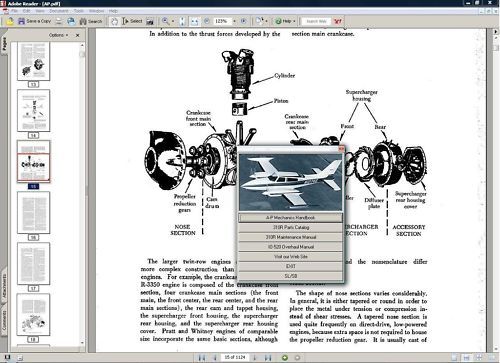
Task: Click the zoom in plus button
Action: pyautogui.click(x=244, y=21)
